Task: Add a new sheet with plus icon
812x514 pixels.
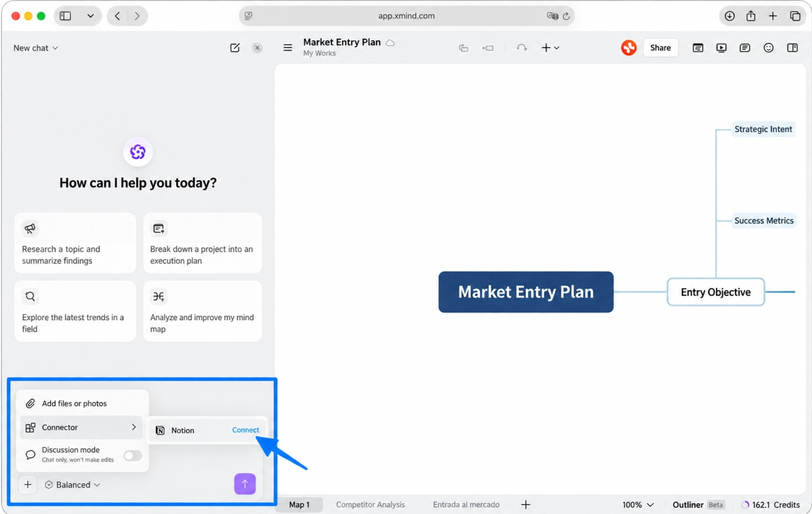Action: point(525,504)
